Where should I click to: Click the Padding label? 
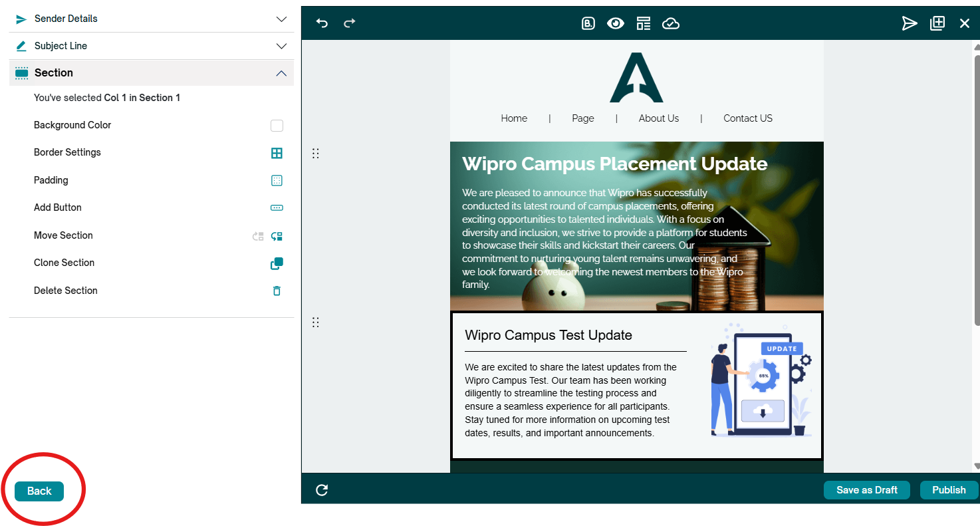coord(51,180)
